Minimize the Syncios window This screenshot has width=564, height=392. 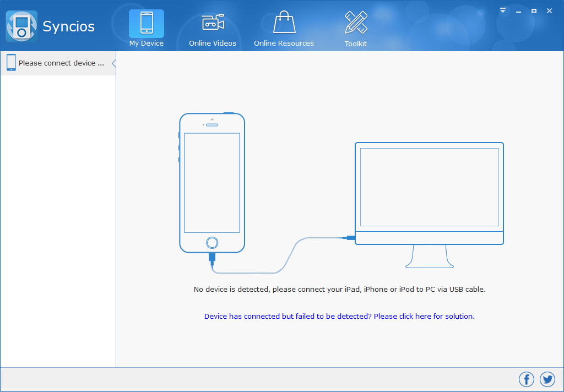click(x=518, y=10)
